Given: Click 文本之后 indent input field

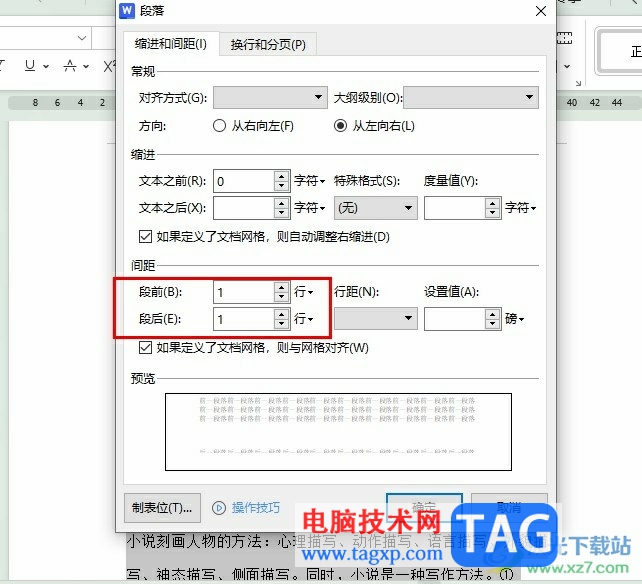Looking at the screenshot, I should tap(244, 208).
